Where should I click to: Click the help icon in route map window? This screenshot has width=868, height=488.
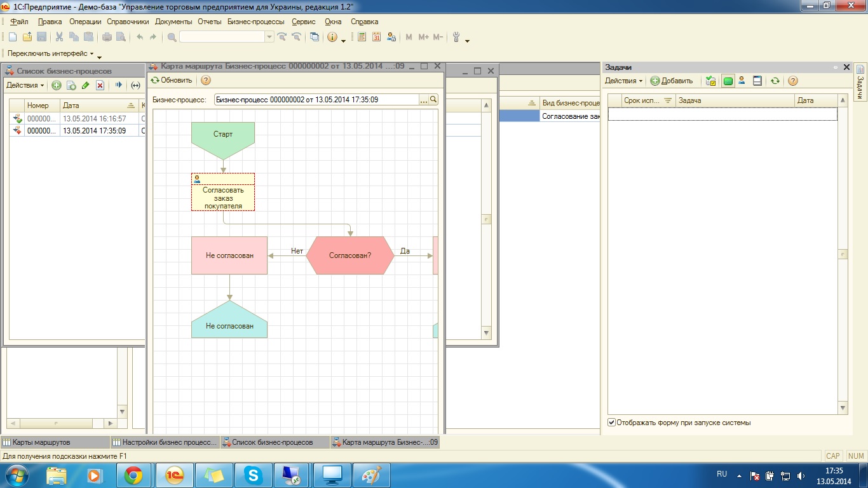[x=206, y=80]
